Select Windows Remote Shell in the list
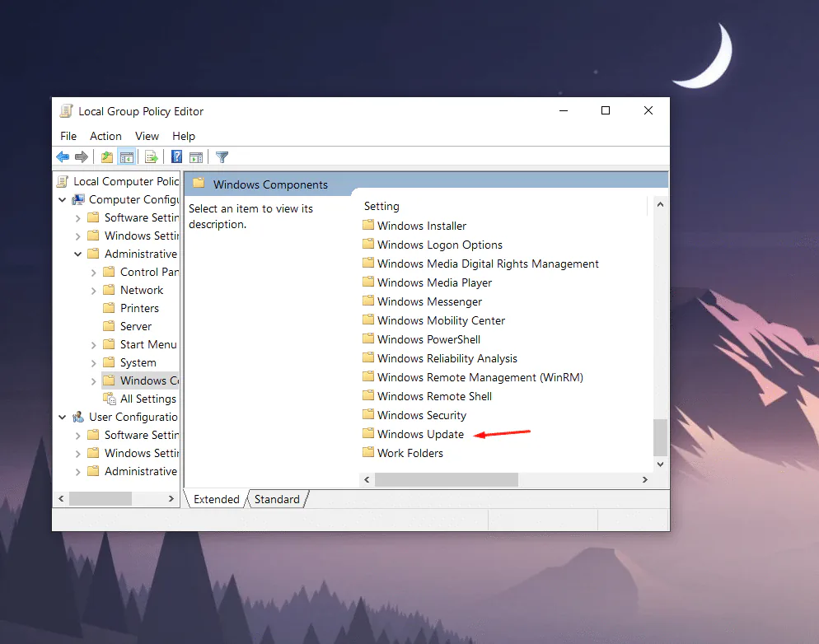 point(434,396)
